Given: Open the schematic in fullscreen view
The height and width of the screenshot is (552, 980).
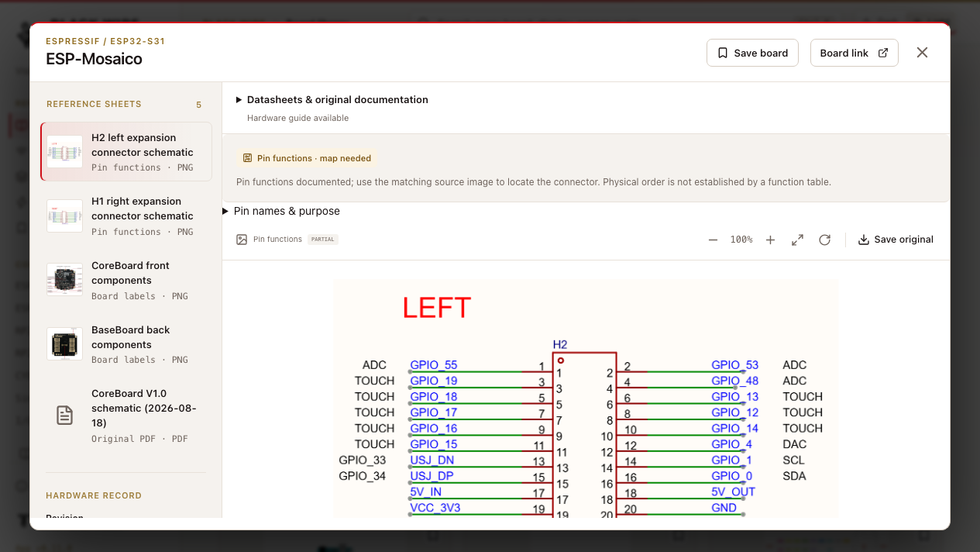Looking at the screenshot, I should (797, 240).
